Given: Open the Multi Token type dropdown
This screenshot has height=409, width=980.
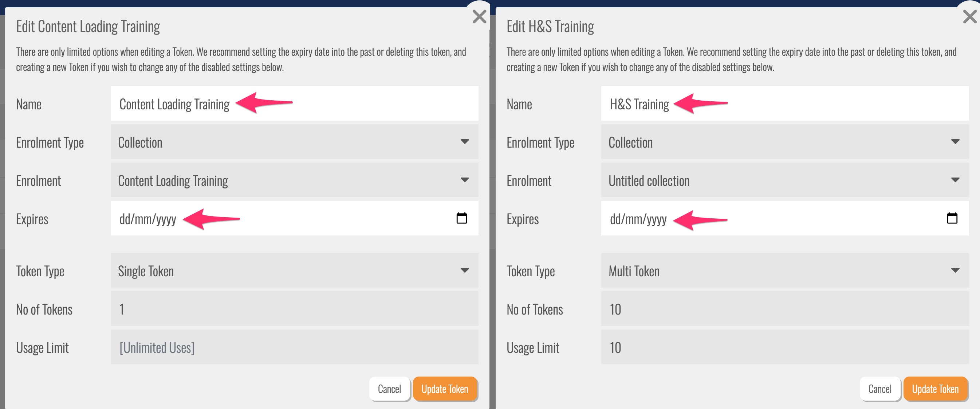Looking at the screenshot, I should pos(784,271).
